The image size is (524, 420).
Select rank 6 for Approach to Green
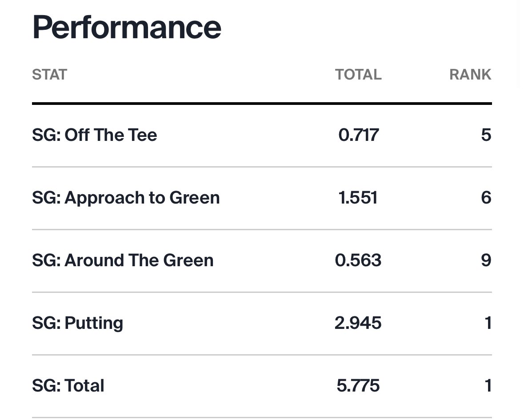click(486, 198)
